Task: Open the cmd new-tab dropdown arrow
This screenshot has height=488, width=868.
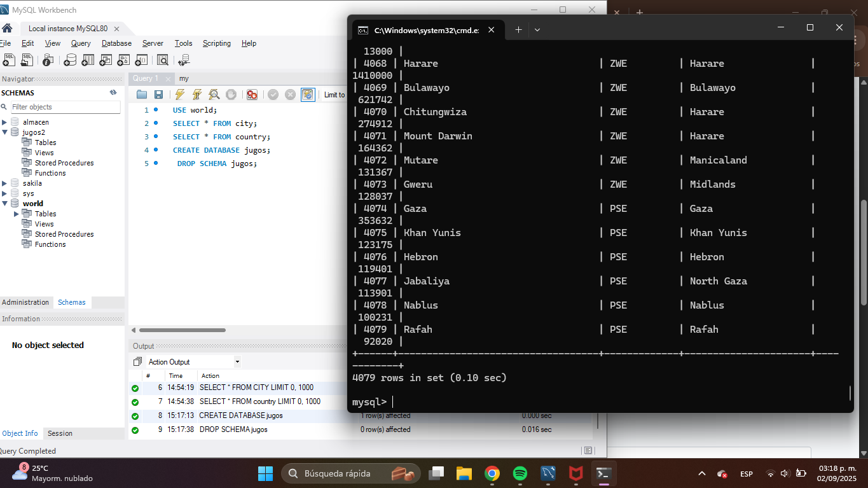Action: (537, 30)
